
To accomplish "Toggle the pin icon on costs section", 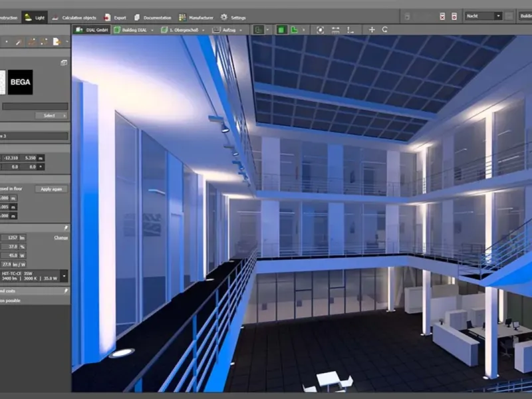I will (x=66, y=291).
